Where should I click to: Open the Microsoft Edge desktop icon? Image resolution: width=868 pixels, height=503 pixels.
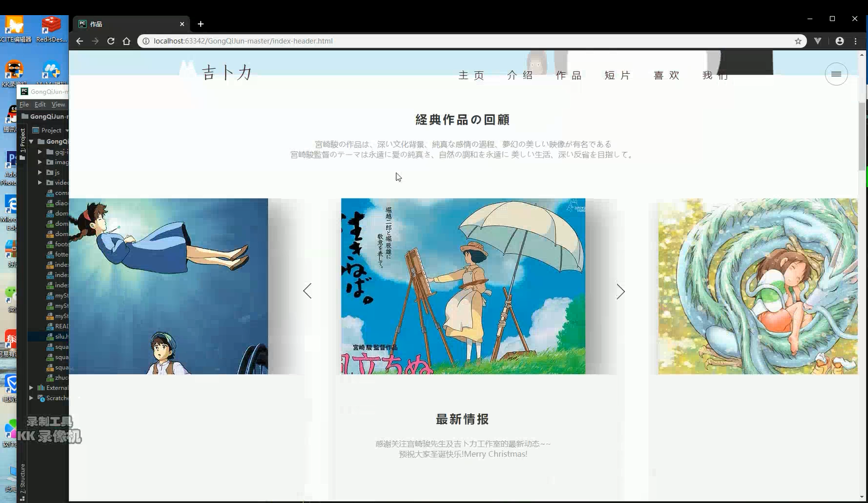[x=10, y=212]
